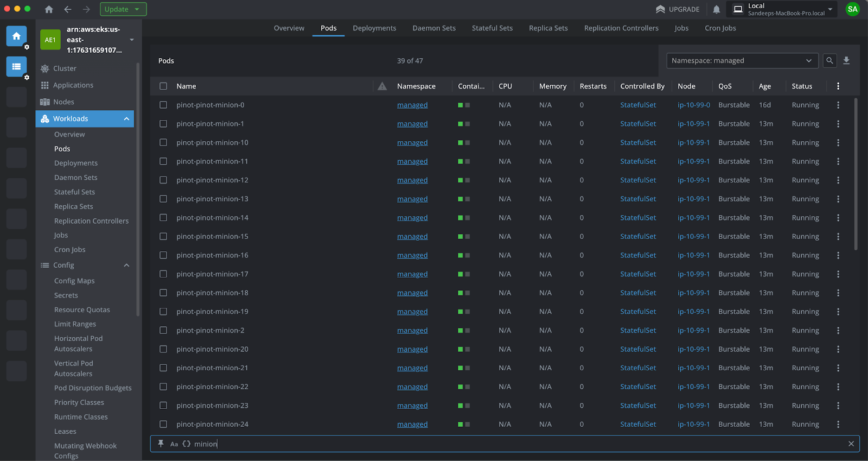Collapse the Workloads sidebar section

(126, 119)
